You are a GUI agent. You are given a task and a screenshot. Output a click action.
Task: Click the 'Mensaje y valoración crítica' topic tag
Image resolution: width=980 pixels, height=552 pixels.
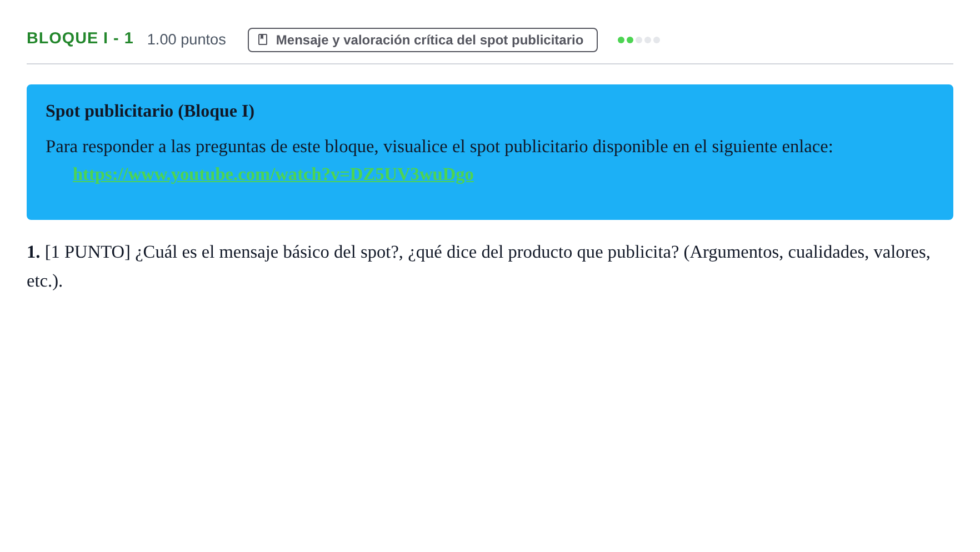point(422,40)
